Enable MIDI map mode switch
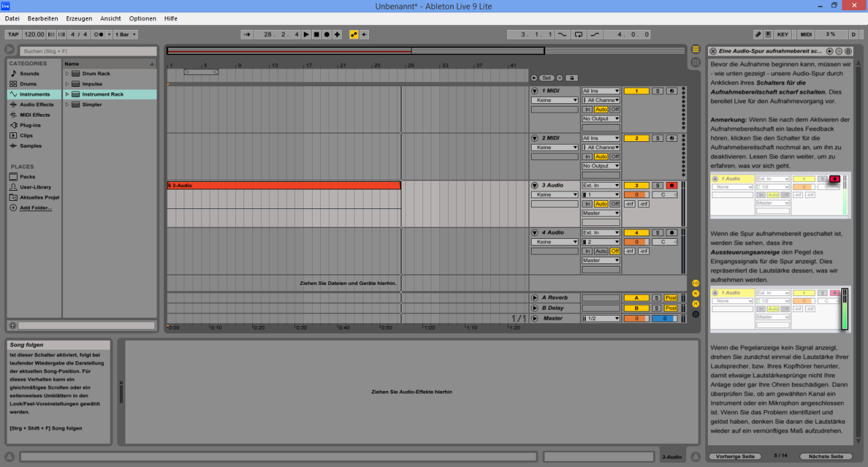 pyautogui.click(x=806, y=34)
